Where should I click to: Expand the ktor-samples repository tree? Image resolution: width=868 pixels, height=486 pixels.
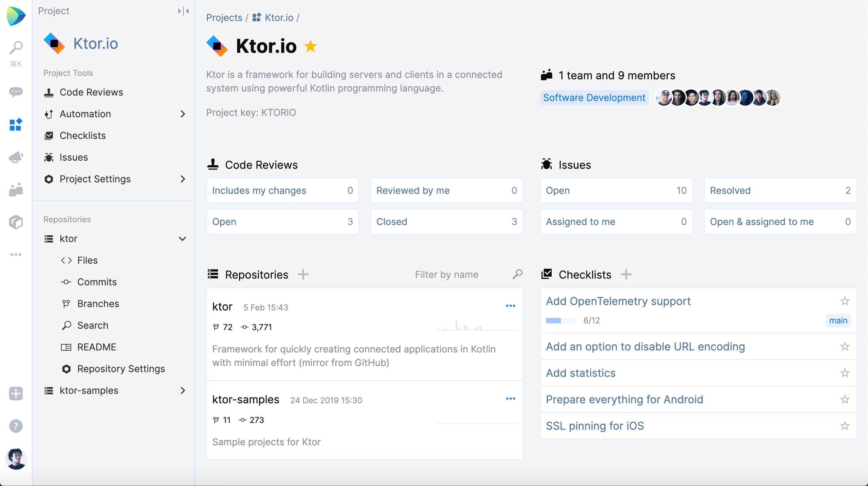pos(183,390)
